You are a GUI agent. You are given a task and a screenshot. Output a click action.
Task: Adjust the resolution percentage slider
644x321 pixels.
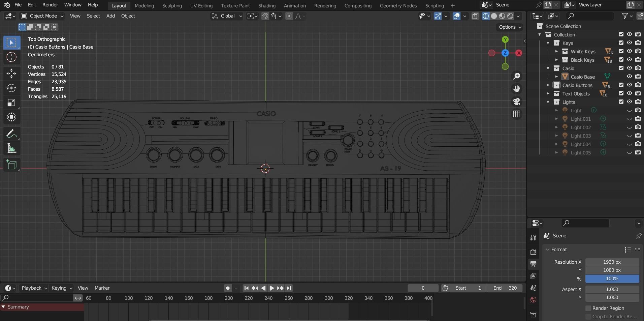pos(612,279)
